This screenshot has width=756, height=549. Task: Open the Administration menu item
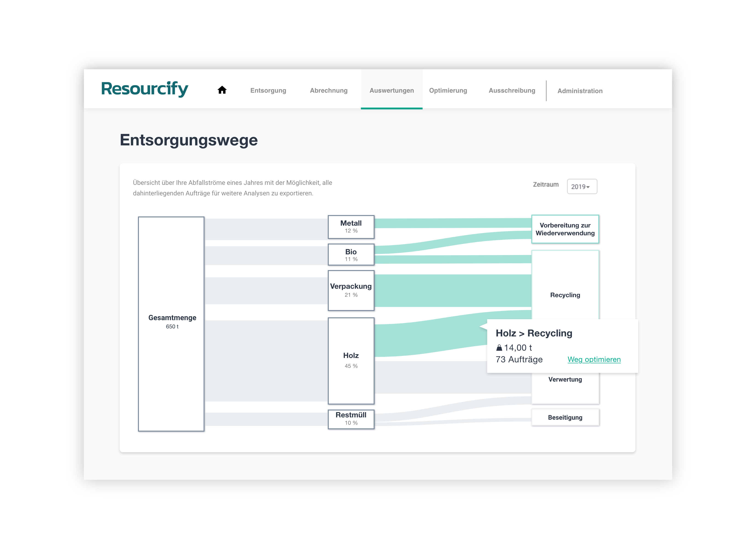580,91
